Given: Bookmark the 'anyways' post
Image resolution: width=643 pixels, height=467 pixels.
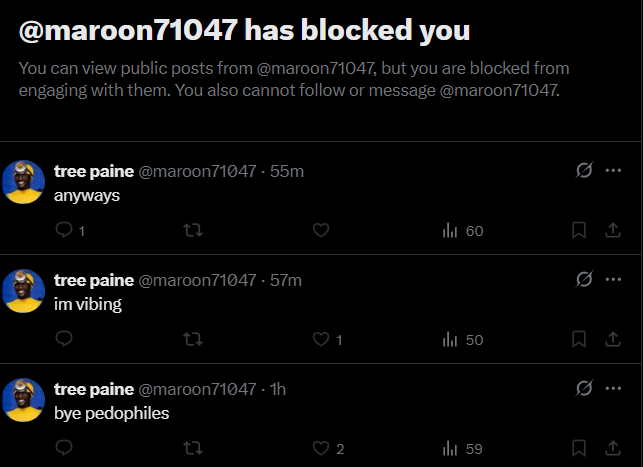Looking at the screenshot, I should coord(579,230).
